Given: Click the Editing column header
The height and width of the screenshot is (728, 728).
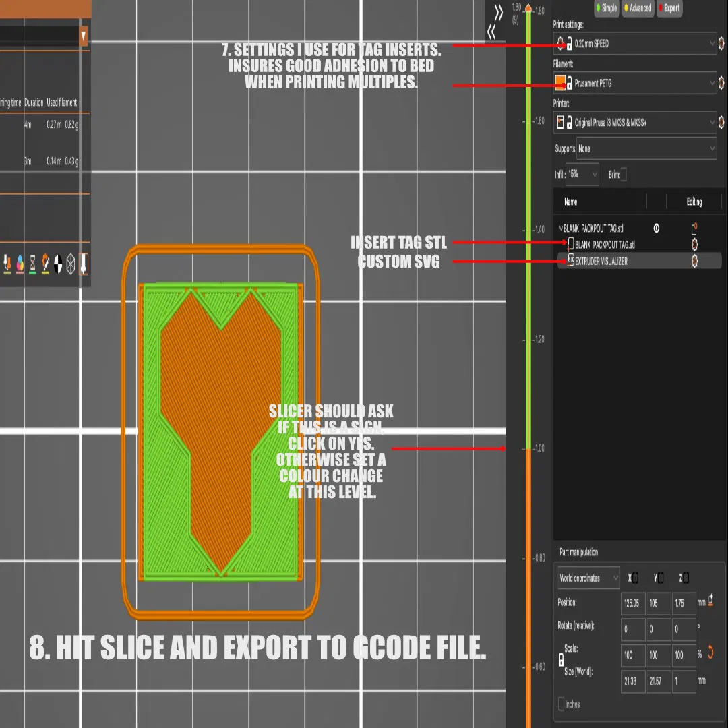Looking at the screenshot, I should (694, 202).
